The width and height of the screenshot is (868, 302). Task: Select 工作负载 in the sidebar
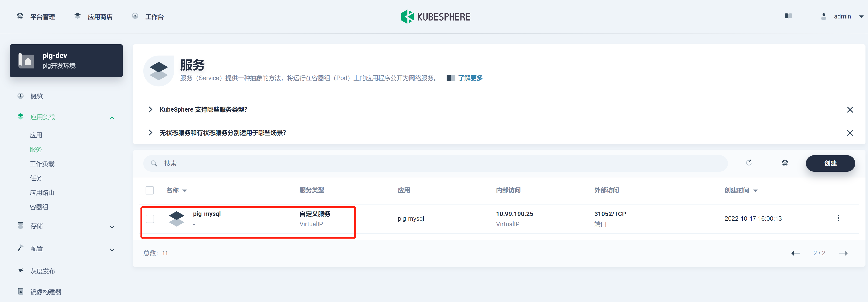42,164
